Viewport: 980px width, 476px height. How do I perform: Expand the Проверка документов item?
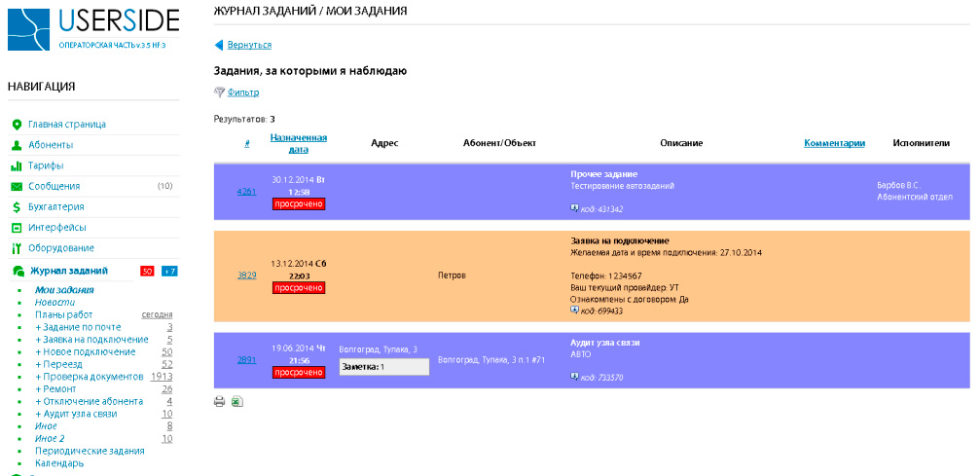pyautogui.click(x=89, y=377)
